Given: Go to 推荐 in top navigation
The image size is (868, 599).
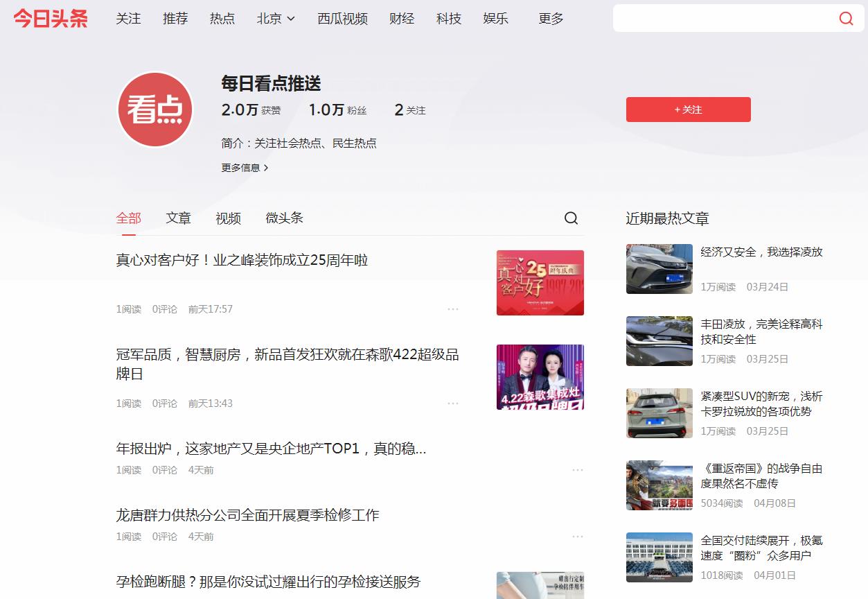Looking at the screenshot, I should (x=175, y=19).
